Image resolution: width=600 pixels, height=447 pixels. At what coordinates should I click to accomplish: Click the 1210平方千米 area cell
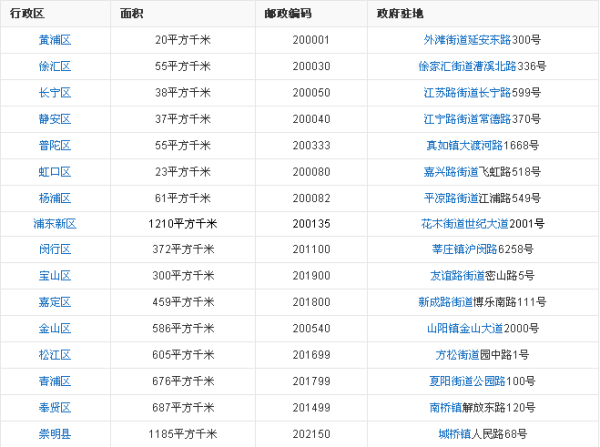point(183,223)
